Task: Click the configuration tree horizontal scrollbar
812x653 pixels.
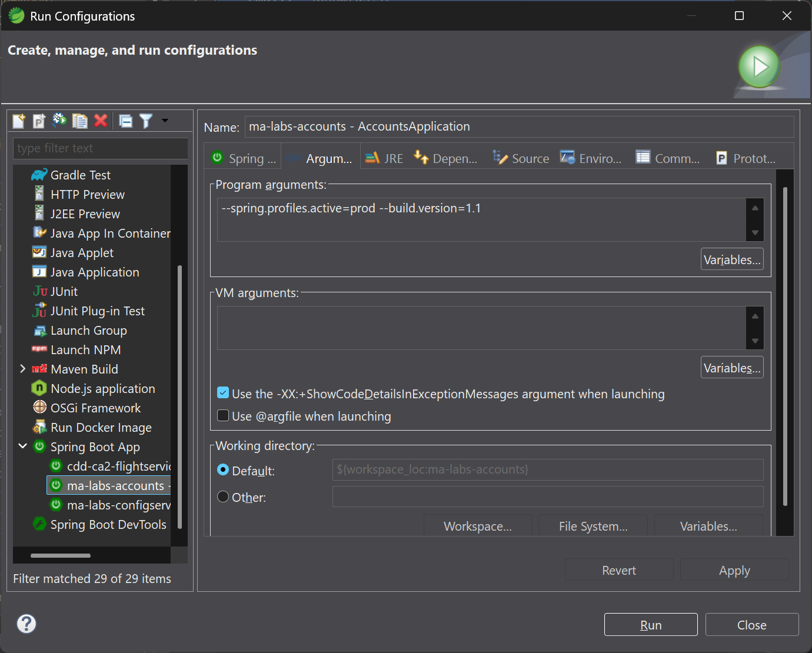Action: click(61, 555)
